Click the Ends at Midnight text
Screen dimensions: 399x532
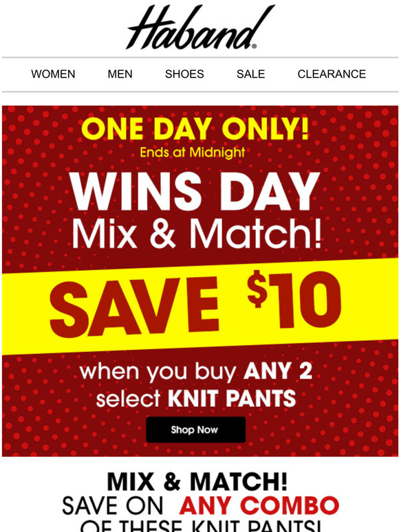point(193,152)
